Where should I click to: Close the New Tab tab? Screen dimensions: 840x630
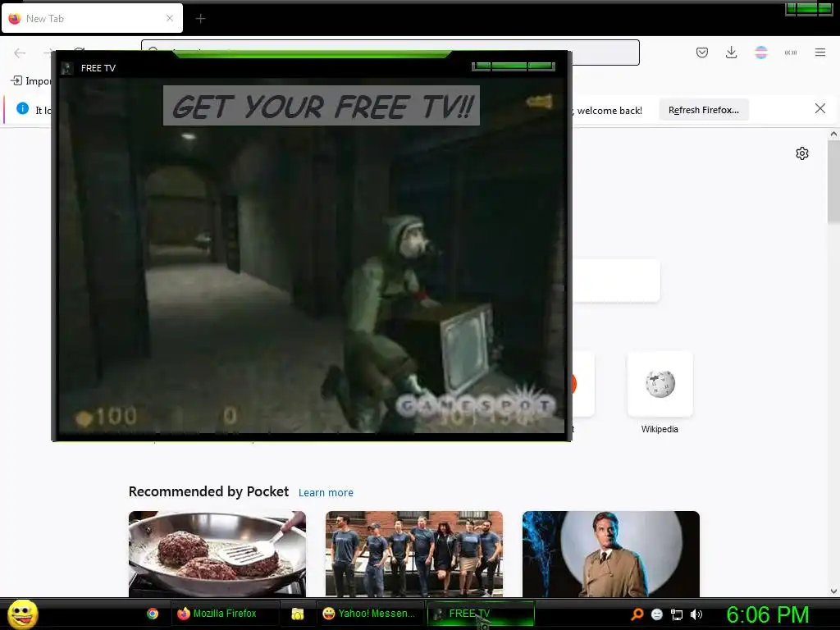coord(170,18)
